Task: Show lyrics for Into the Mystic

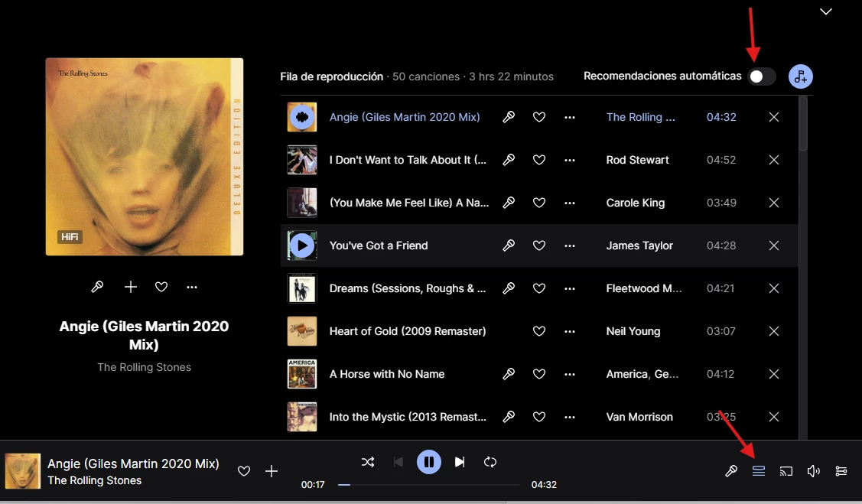Action: (509, 417)
